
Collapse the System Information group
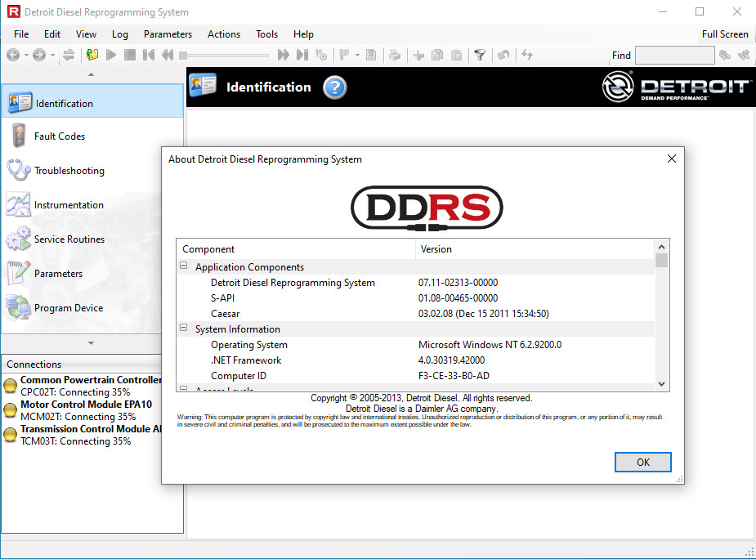click(183, 329)
